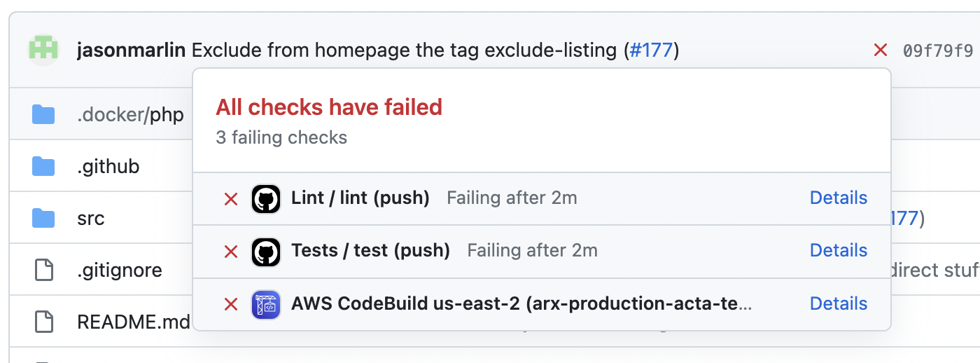Click the src folder icon
Viewport: 980px width, 363px height.
click(x=43, y=218)
